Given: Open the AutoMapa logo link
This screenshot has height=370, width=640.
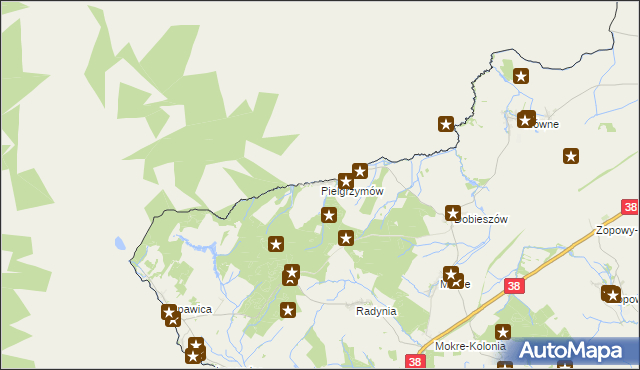Looking at the screenshot, I should [x=570, y=351].
